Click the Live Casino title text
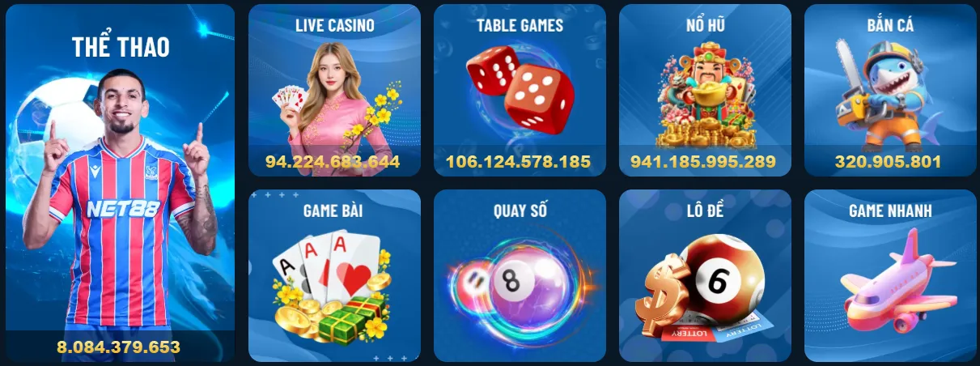Image resolution: width=980 pixels, height=366 pixels. 334,25
